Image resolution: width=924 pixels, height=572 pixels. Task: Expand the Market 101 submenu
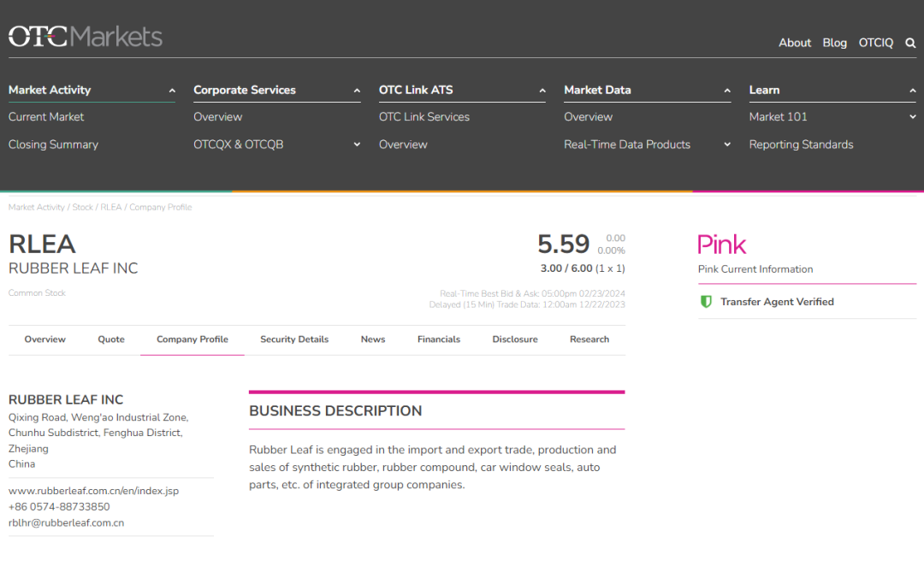tap(912, 116)
